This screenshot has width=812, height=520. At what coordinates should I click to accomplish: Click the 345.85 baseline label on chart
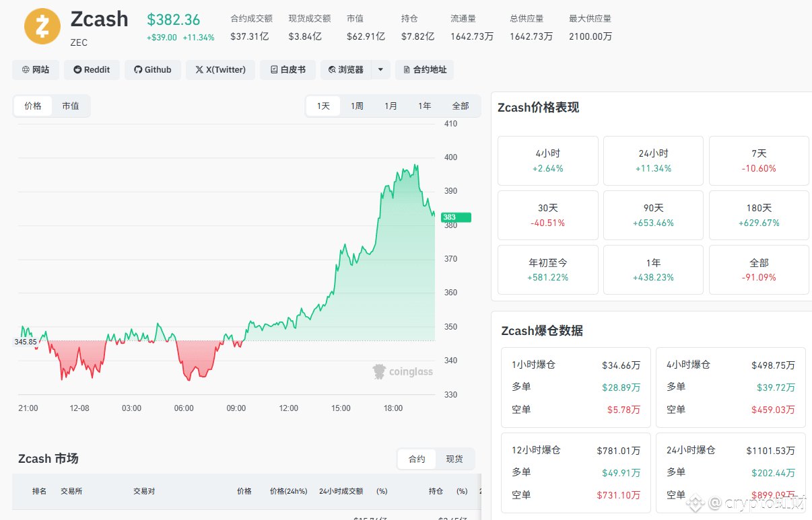tap(26, 342)
